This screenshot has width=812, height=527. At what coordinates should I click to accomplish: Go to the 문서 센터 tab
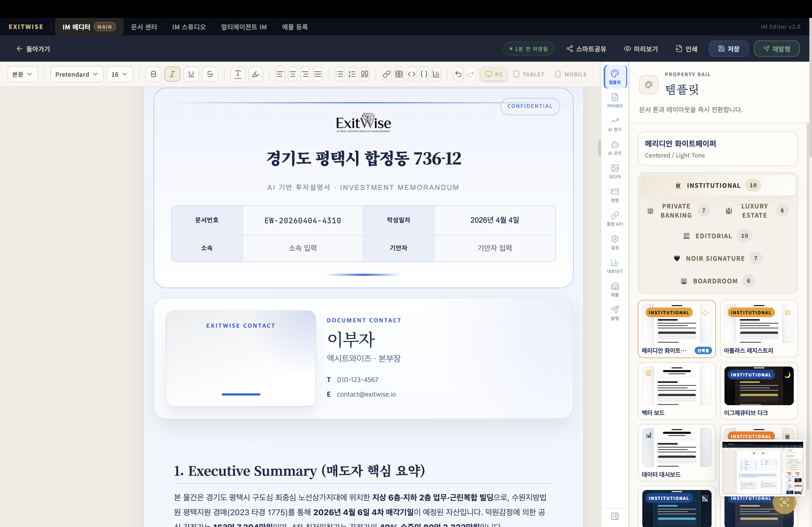click(x=144, y=27)
